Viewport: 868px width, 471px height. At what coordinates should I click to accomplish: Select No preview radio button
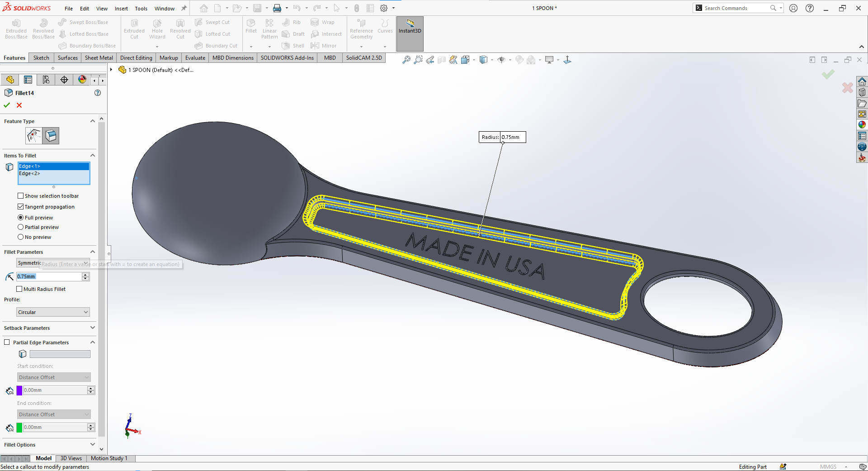click(20, 237)
